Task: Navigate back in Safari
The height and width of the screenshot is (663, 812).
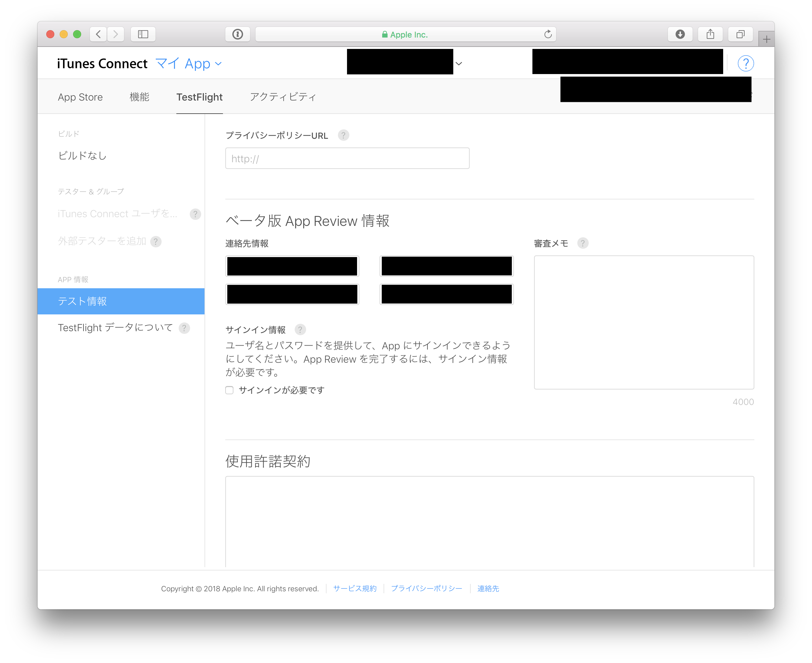Action: tap(98, 34)
